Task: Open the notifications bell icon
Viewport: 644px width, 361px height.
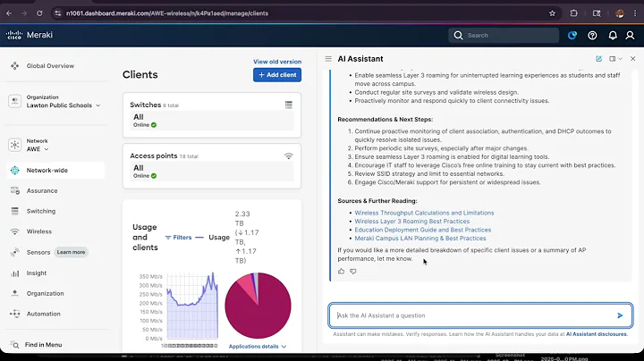Action: [x=613, y=35]
